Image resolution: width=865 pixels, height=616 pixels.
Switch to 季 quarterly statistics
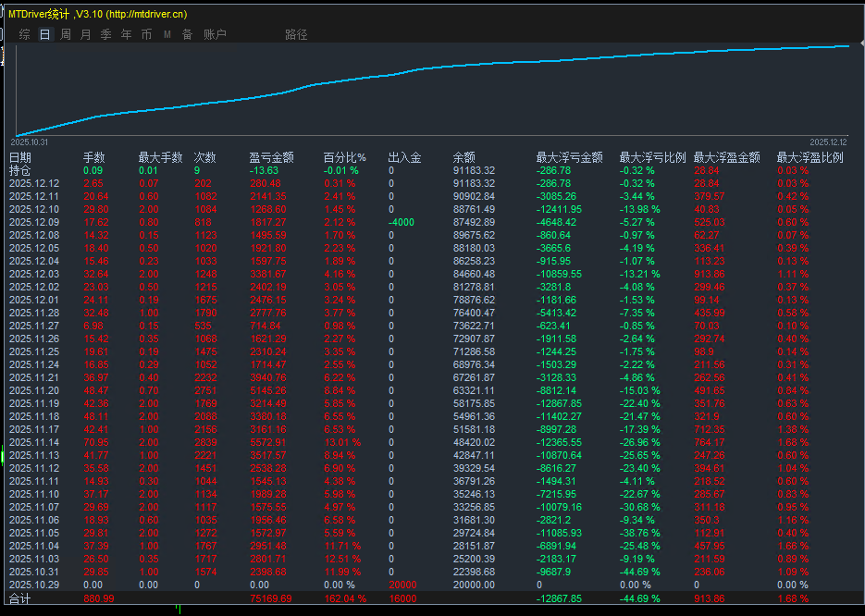(x=105, y=34)
